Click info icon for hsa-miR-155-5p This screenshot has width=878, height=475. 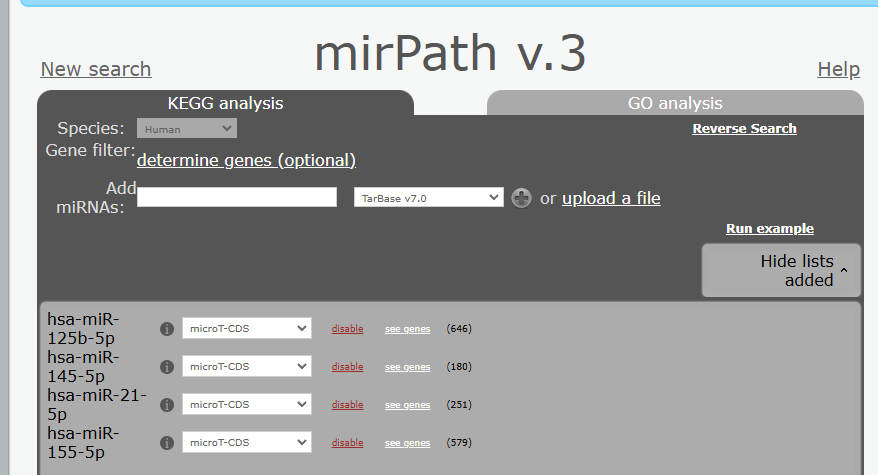[167, 443]
